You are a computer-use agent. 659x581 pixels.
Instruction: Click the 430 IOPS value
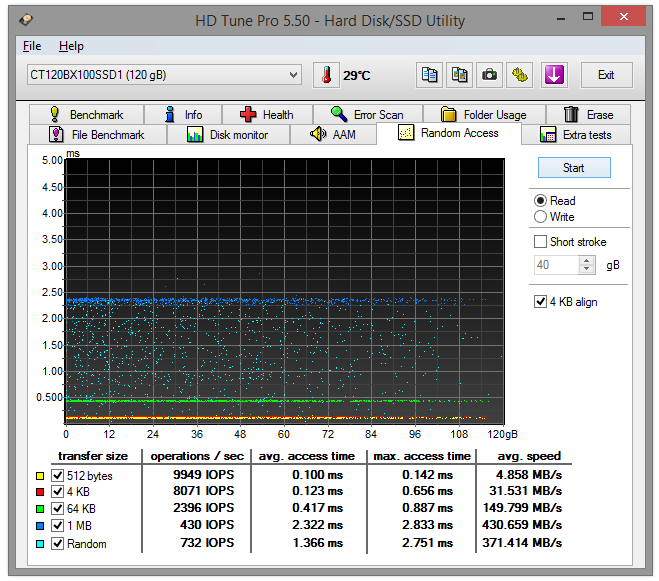point(207,525)
